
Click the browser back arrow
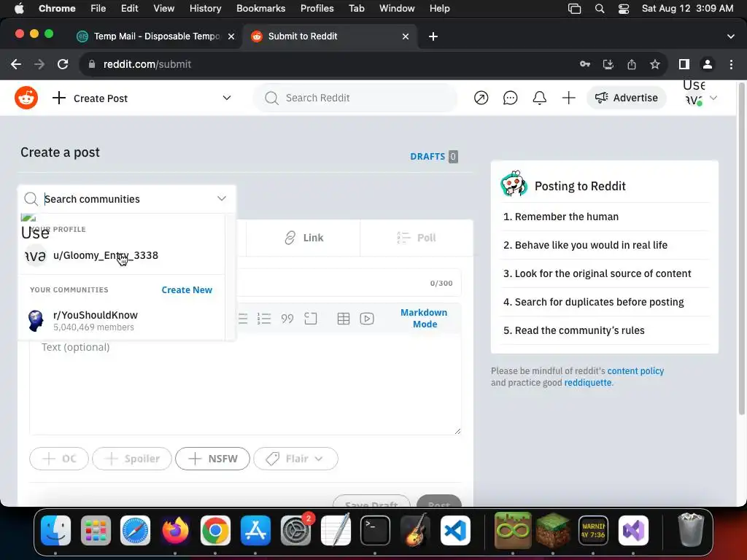tap(16, 64)
